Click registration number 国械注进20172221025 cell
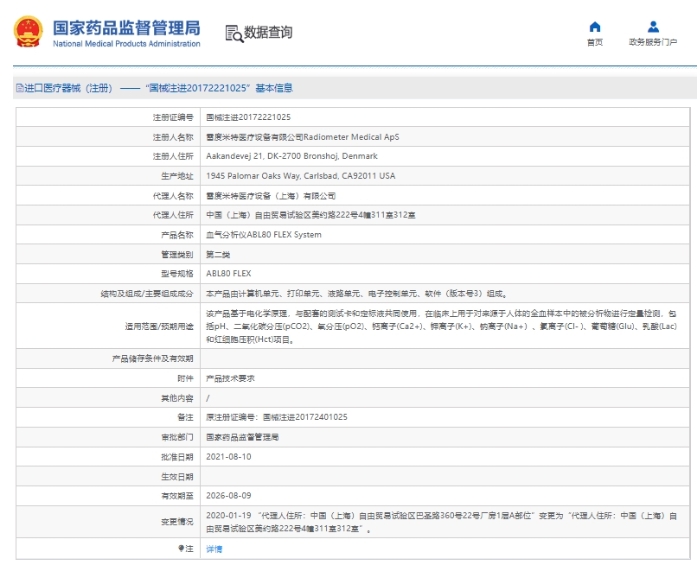 click(x=248, y=118)
